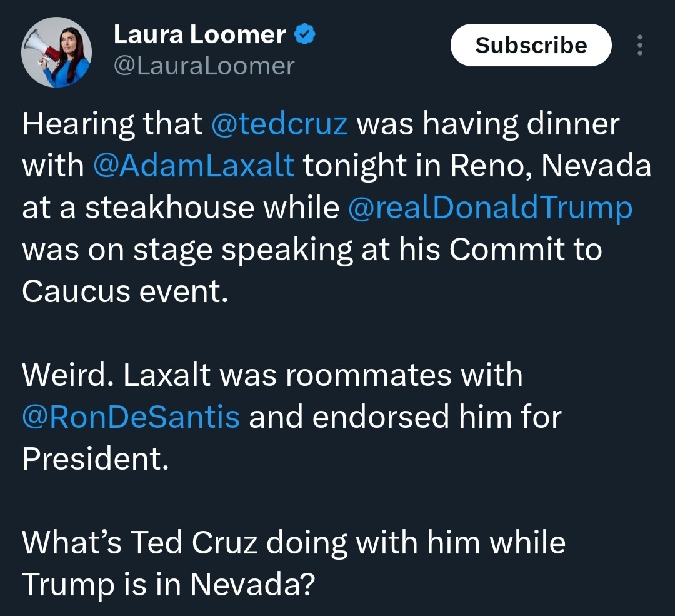
Task: Open the three-dot more options menu
Action: coord(640,45)
